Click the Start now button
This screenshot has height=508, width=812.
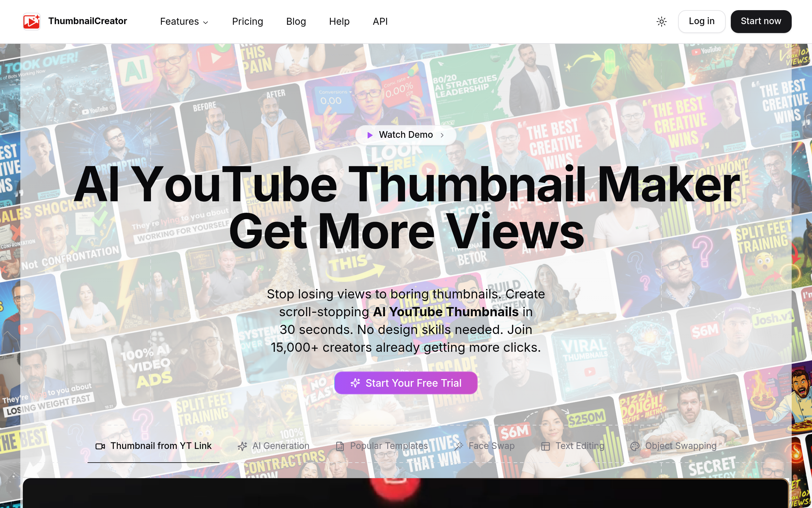point(761,22)
